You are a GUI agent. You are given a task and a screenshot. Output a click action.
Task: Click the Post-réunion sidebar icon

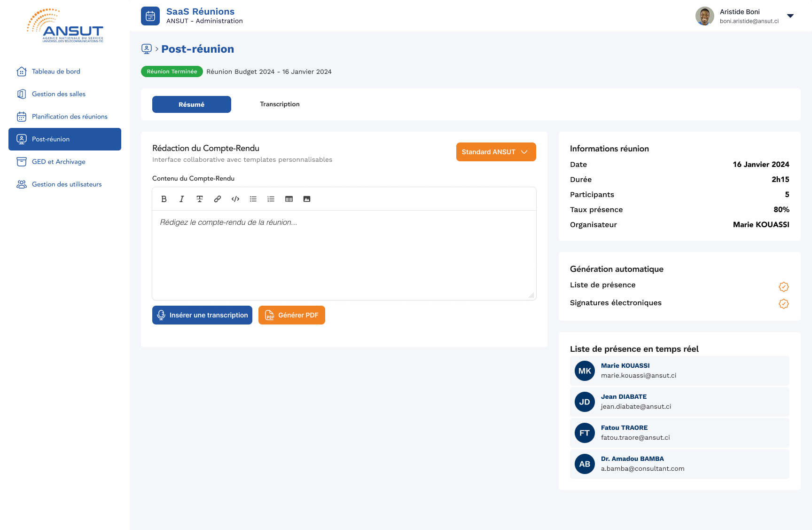22,139
